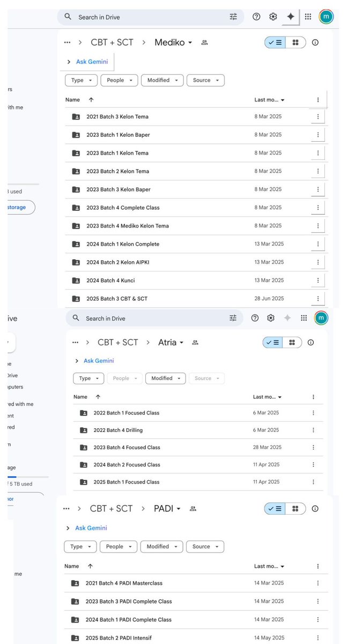This screenshot has height=644, width=362.
Task: Sort by Name column in the PADI list
Action: [71, 566]
